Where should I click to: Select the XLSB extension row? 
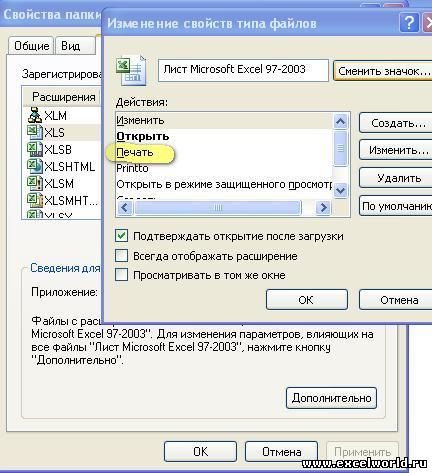63,149
